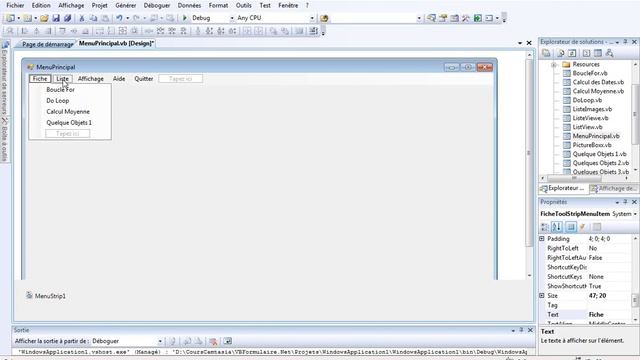Click the Save All icon
The image size is (640, 360).
point(67,18)
